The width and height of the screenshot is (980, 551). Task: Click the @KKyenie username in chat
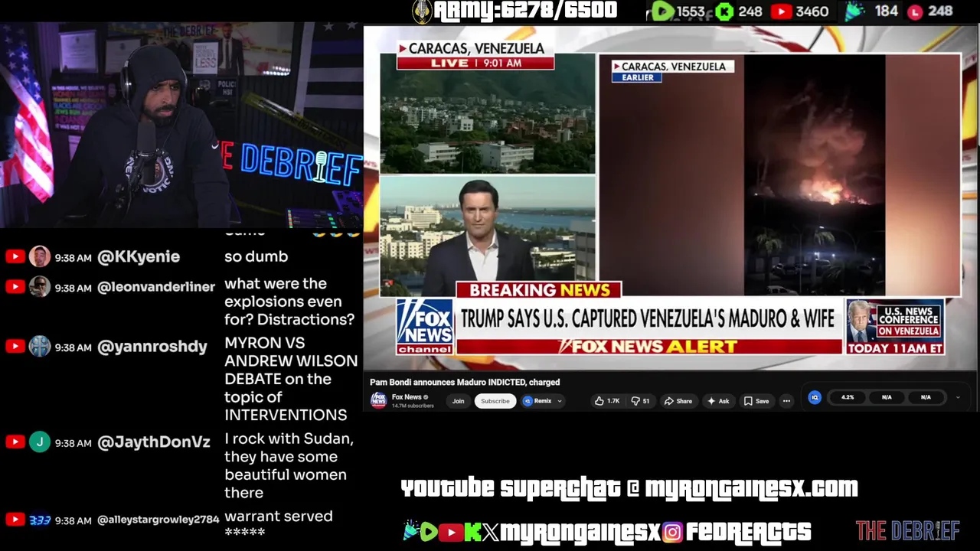[139, 257]
